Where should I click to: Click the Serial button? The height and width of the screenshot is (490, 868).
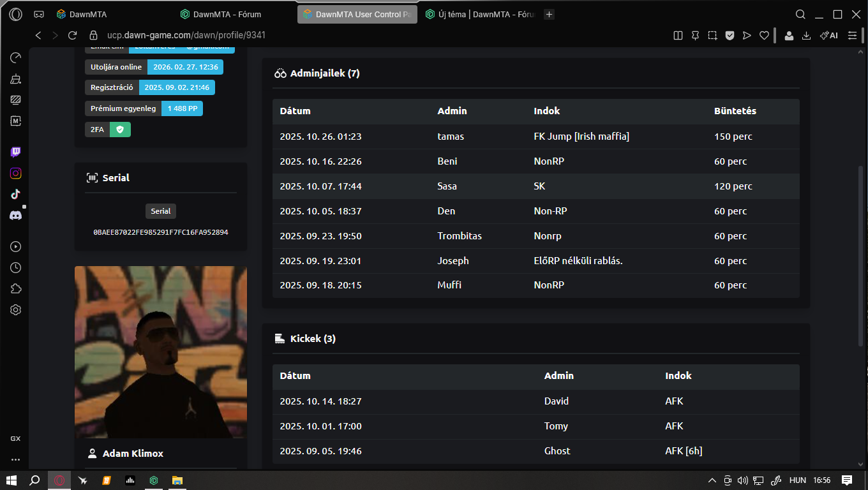click(161, 211)
